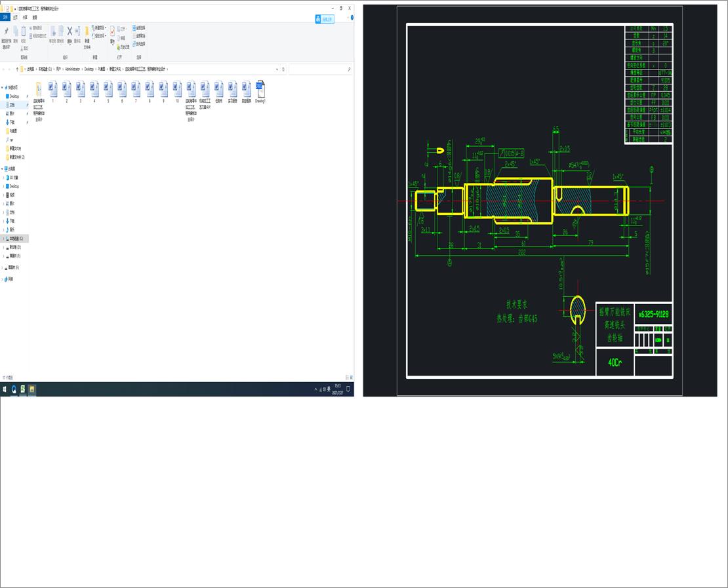
Task: Click the green app icon on taskbar
Action: click(x=23, y=389)
